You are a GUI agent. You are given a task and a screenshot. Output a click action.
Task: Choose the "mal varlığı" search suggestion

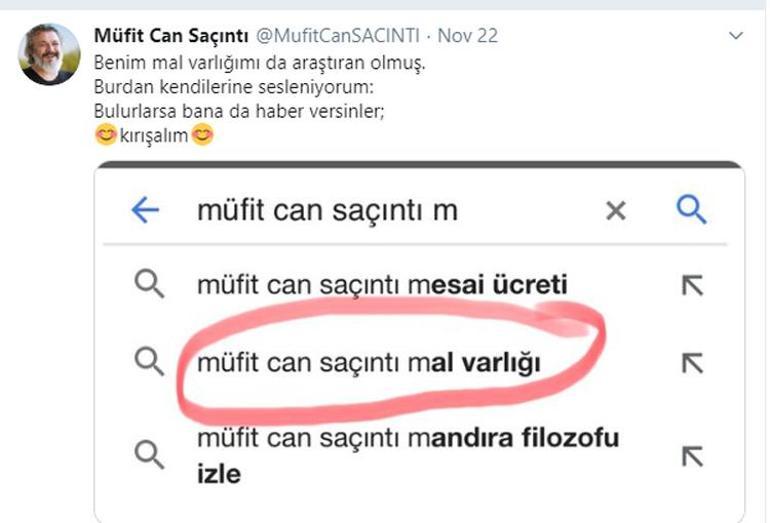(368, 362)
